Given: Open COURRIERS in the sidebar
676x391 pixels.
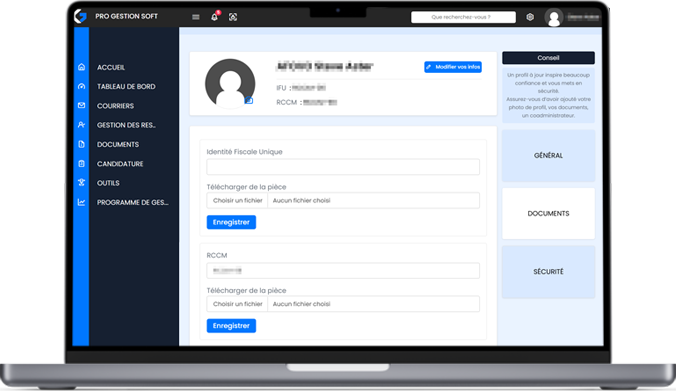Looking at the screenshot, I should coord(115,106).
